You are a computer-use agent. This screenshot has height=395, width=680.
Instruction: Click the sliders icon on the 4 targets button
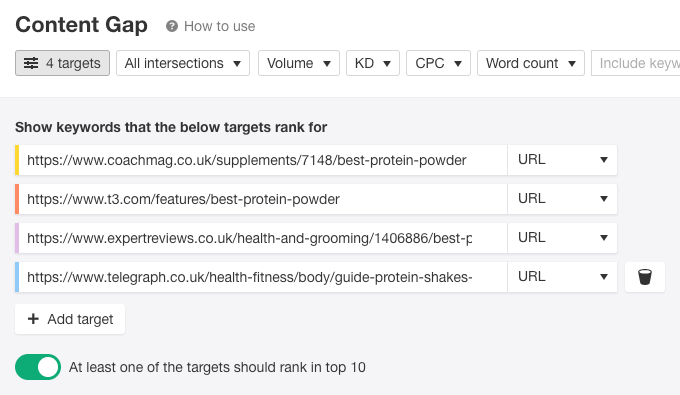(x=31, y=63)
